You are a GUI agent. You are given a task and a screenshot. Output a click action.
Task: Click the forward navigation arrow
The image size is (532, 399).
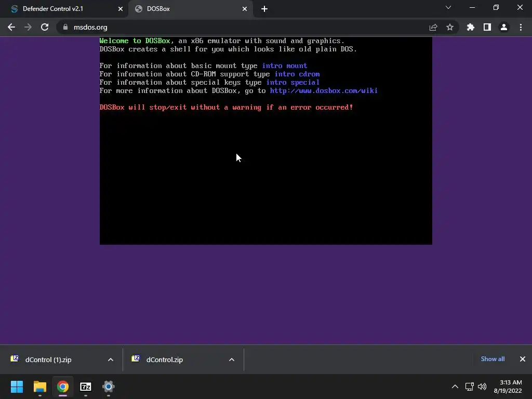click(28, 27)
